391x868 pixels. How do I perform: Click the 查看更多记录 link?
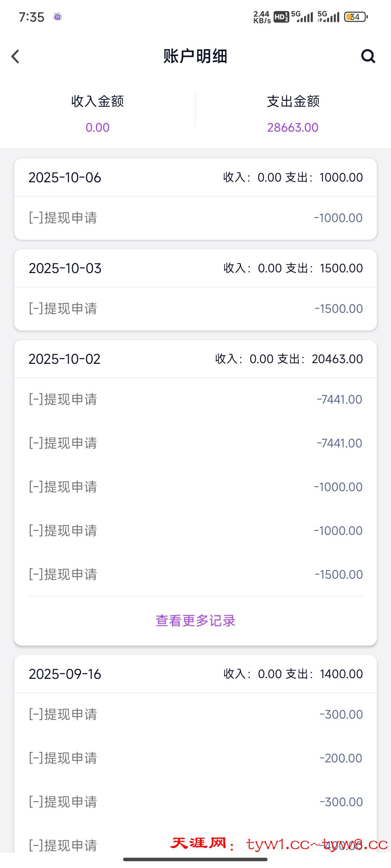point(195,621)
